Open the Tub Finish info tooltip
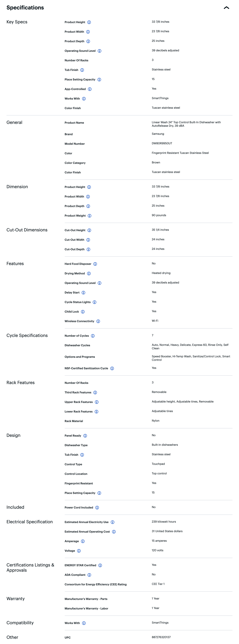This screenshot has width=239, height=644. pyautogui.click(x=82, y=70)
